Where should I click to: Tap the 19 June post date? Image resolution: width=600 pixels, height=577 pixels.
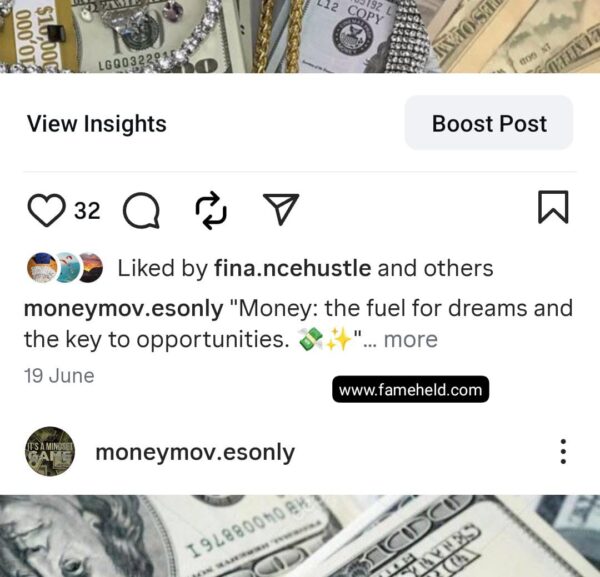[x=59, y=376]
